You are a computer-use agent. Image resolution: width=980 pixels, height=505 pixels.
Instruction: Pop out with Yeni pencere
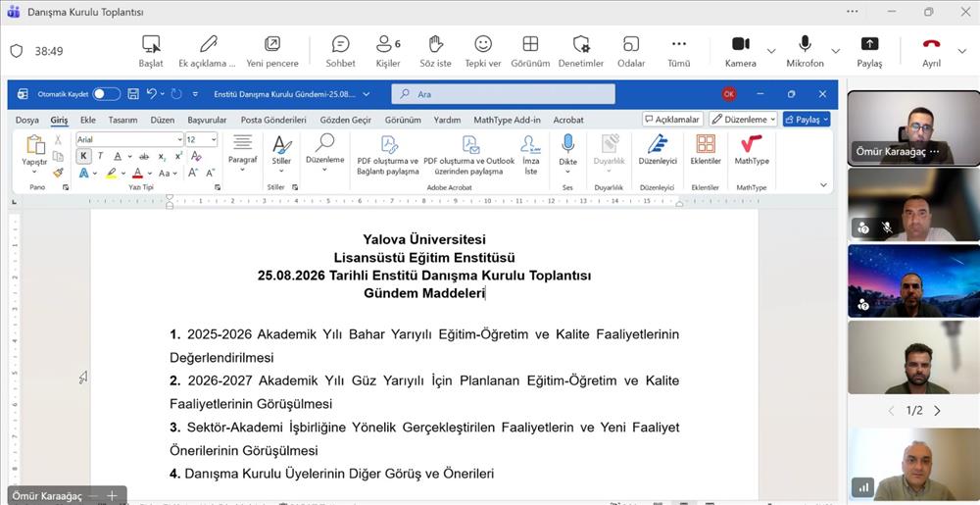pos(272,51)
